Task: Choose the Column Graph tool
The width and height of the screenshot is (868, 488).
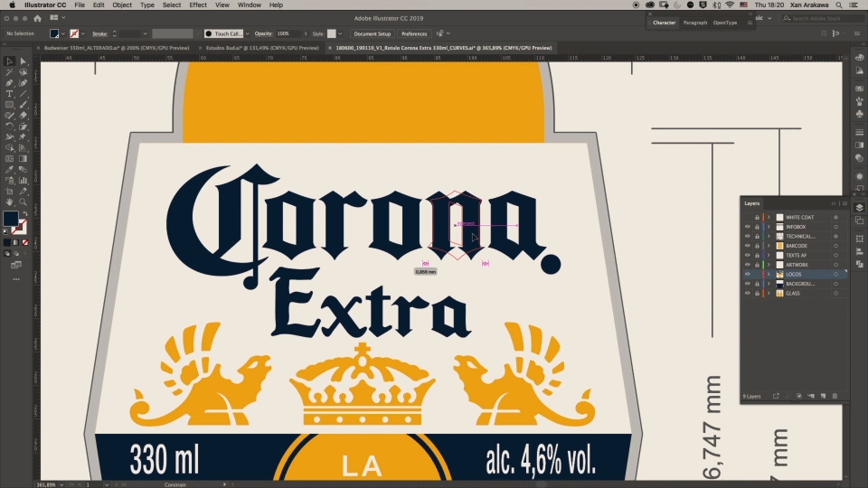Action: [24, 181]
